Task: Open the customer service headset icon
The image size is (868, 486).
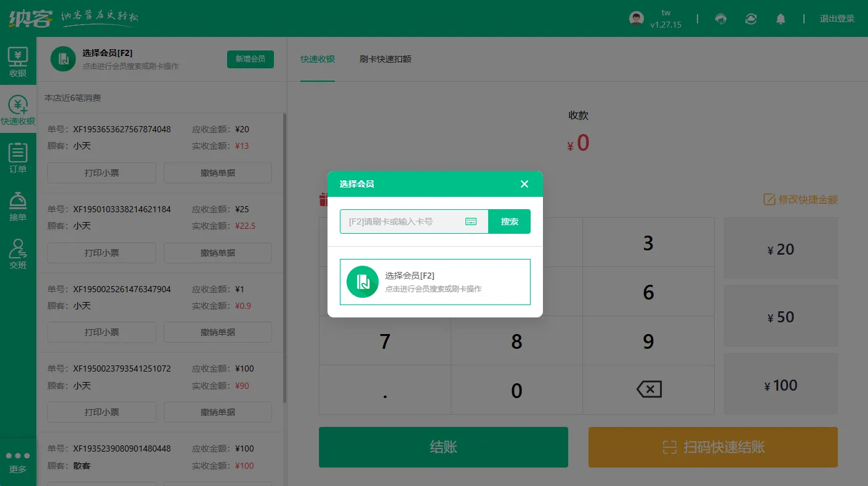Action: [721, 19]
